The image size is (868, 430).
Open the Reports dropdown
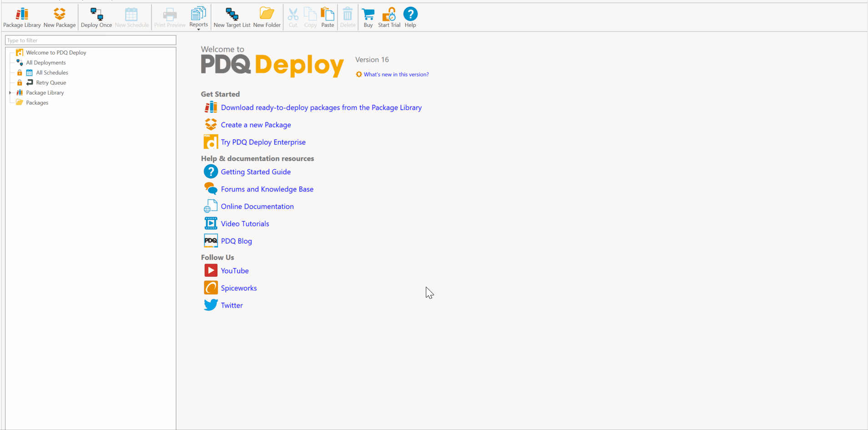[x=198, y=18]
